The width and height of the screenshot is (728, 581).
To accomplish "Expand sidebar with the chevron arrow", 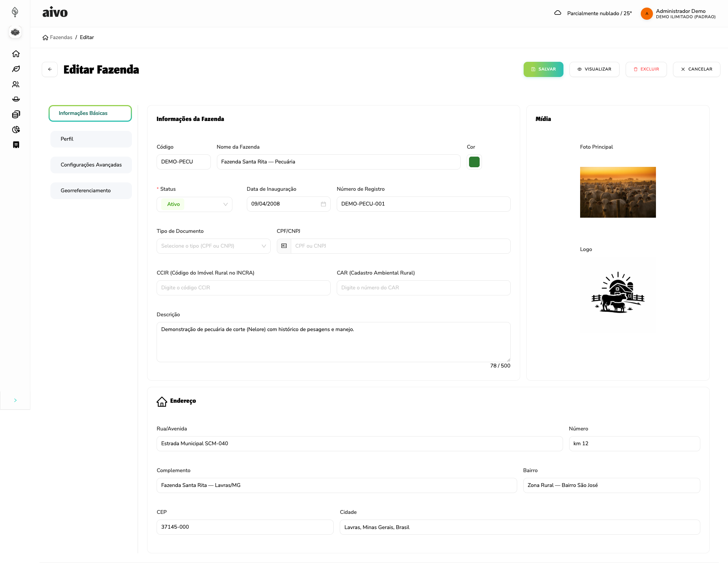I will pos(15,400).
